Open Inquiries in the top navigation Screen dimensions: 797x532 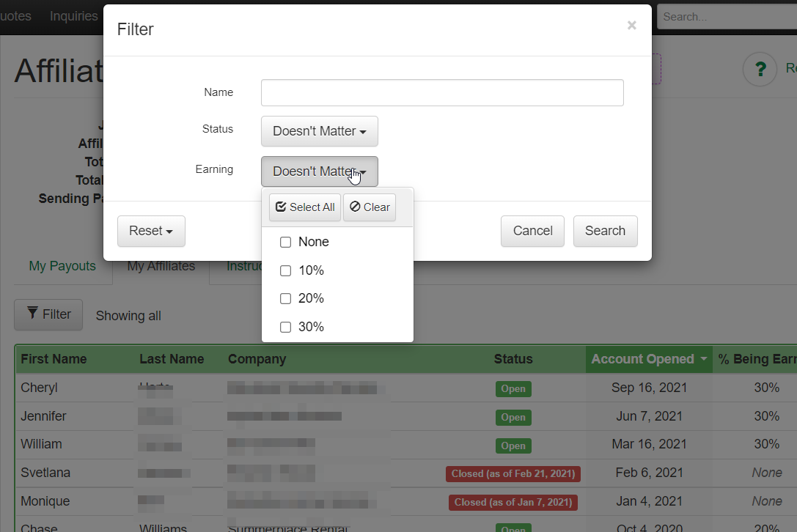coord(73,16)
